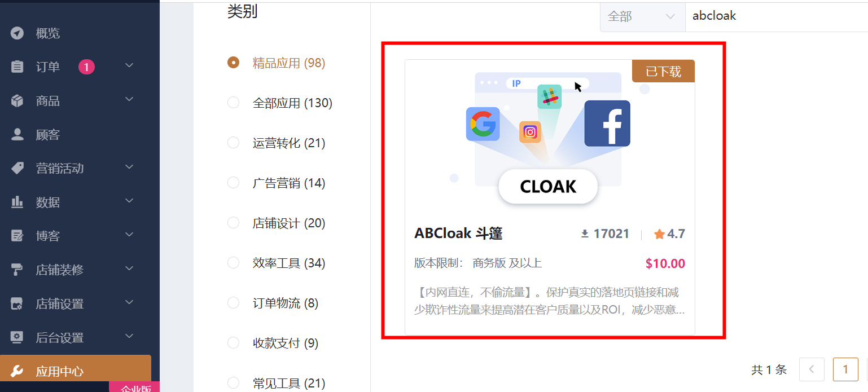Choose the 广告营销 (14) category radio
Image resolution: width=868 pixels, height=392 pixels.
tap(233, 183)
